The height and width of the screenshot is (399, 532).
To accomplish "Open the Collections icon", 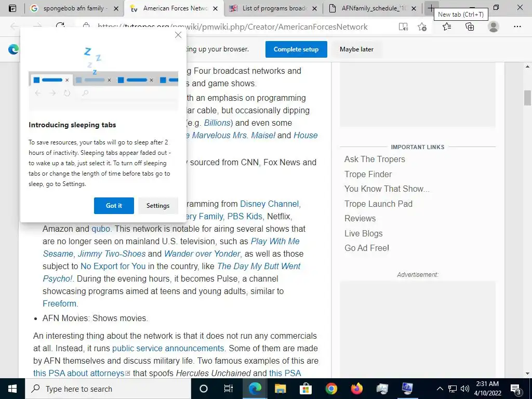I will 470,26.
